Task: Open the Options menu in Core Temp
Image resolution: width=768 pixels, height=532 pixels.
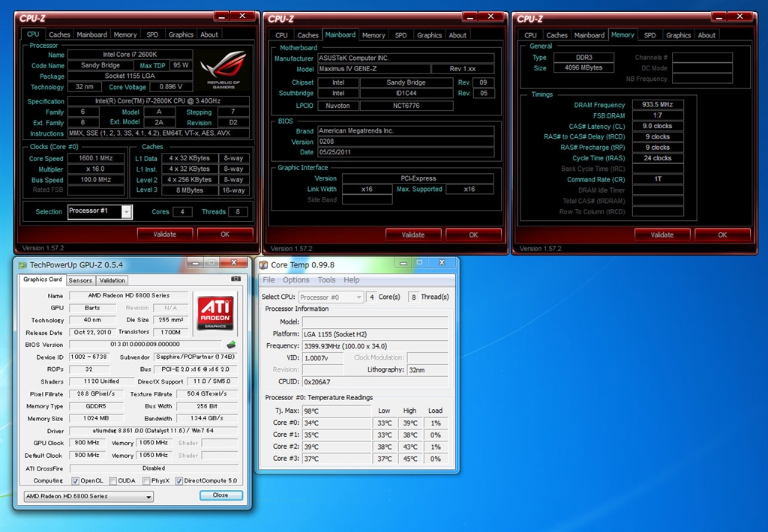Action: 295,280
